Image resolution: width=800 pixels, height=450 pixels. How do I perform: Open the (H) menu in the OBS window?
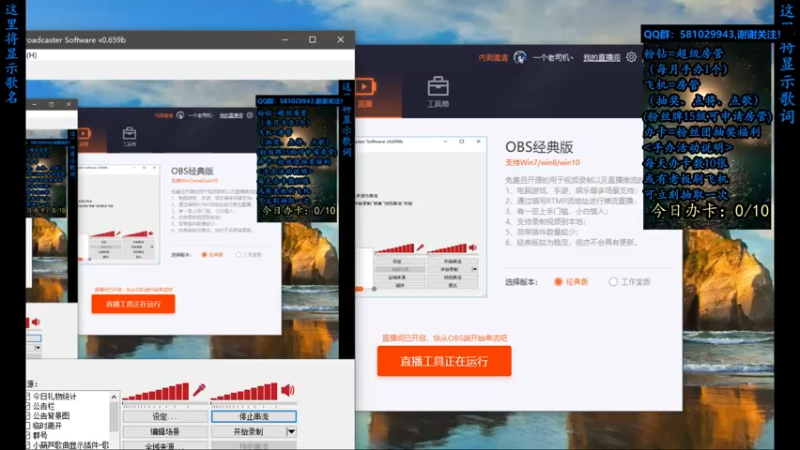pyautogui.click(x=32, y=55)
